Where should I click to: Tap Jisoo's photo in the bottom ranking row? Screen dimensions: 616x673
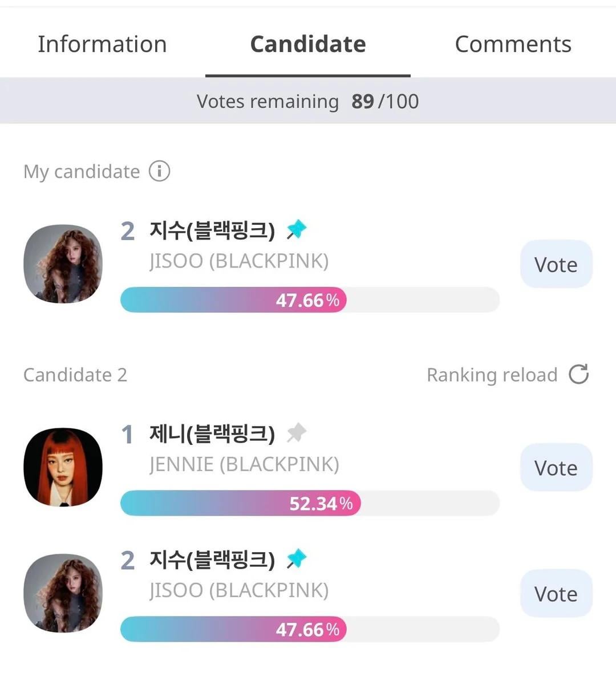(63, 593)
